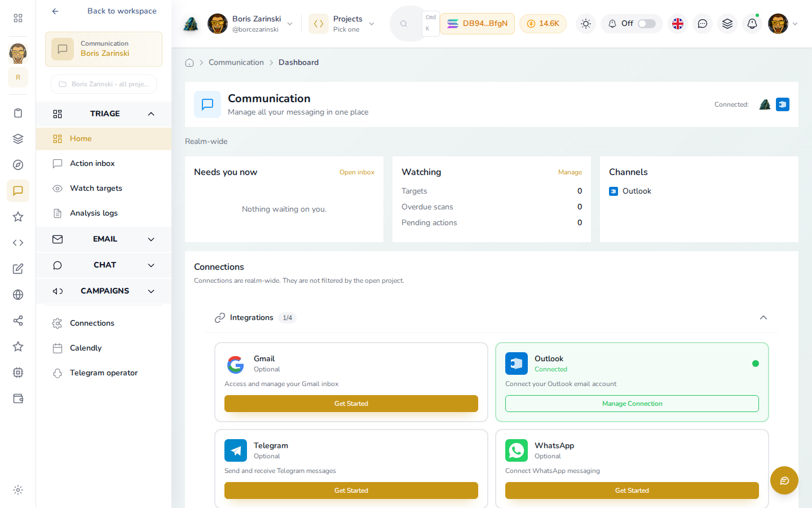Open Watch targets in sidebar

pyautogui.click(x=104, y=189)
